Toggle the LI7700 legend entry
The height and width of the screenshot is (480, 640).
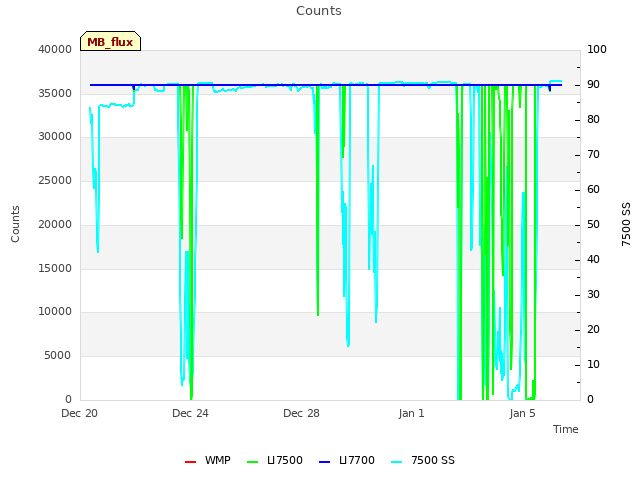pos(347,460)
